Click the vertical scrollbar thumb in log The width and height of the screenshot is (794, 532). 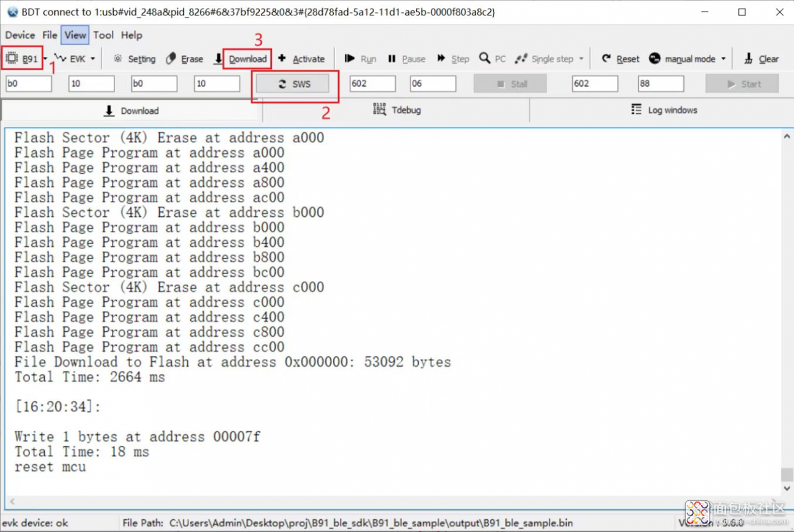click(787, 475)
